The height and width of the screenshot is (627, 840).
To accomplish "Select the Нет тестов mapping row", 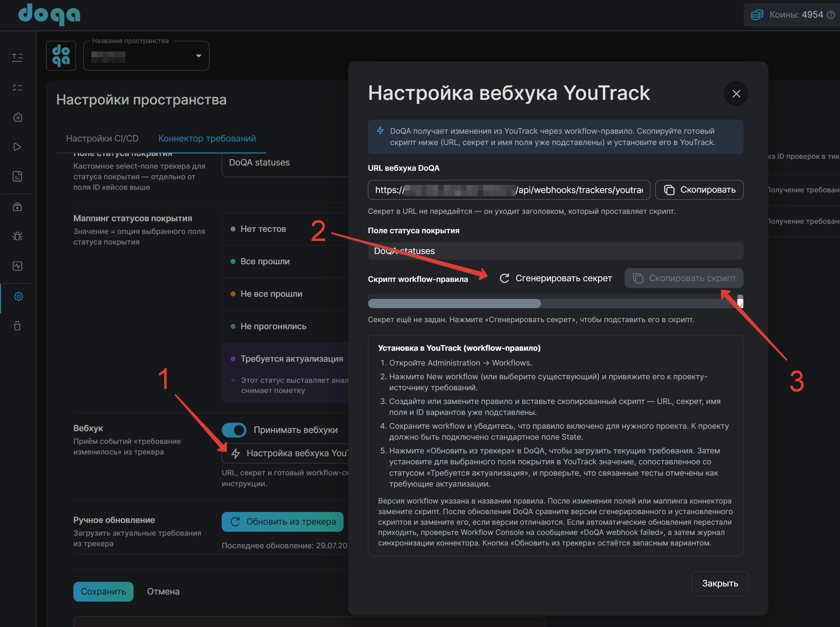I will [285, 229].
